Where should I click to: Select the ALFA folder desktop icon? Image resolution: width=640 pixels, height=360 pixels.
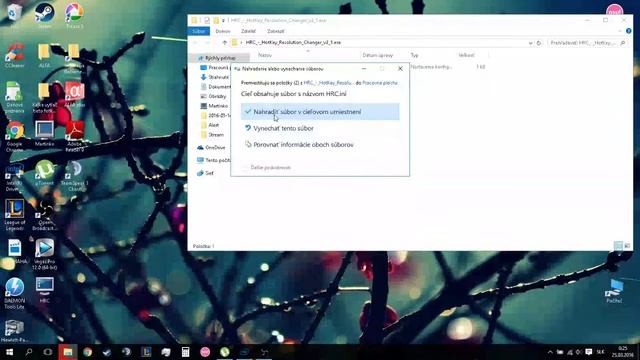click(x=44, y=55)
